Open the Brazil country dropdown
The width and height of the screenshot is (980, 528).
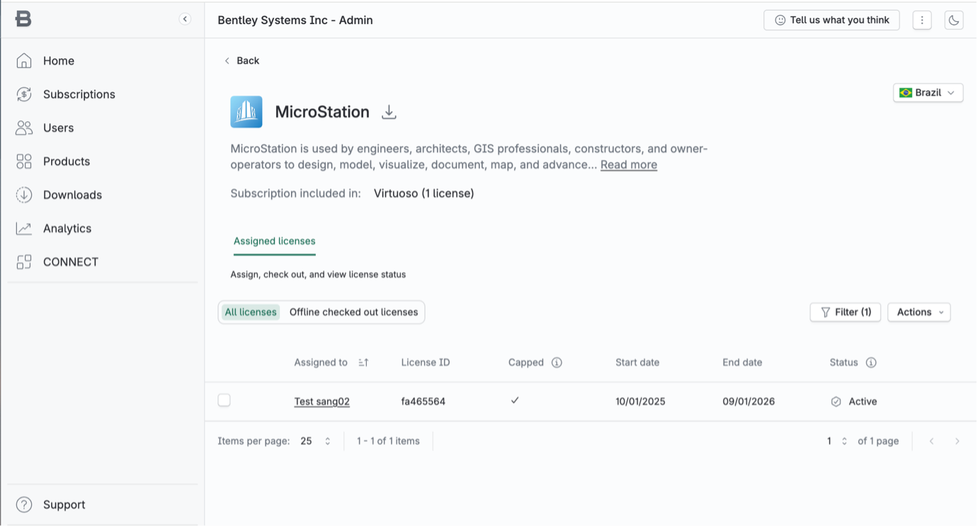[x=928, y=92]
